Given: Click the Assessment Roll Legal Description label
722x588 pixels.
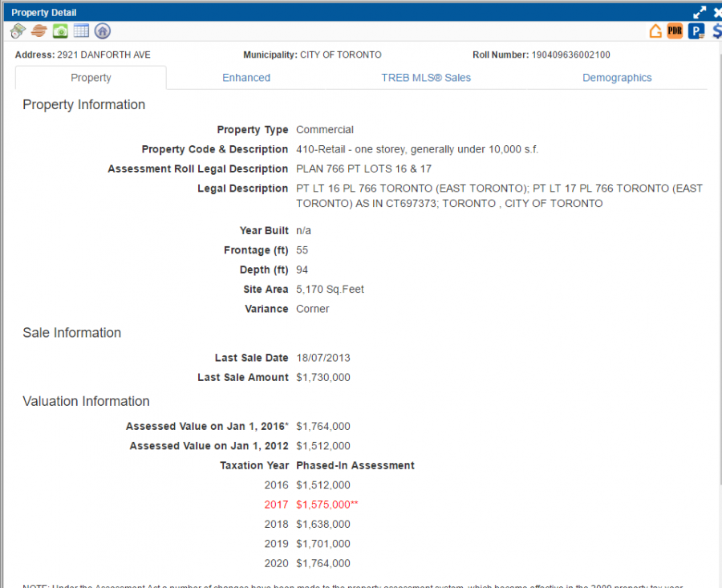Looking at the screenshot, I should tap(198, 169).
